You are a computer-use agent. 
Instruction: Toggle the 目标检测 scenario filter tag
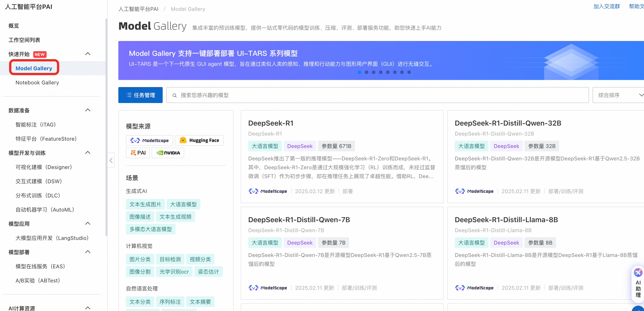tap(170, 259)
